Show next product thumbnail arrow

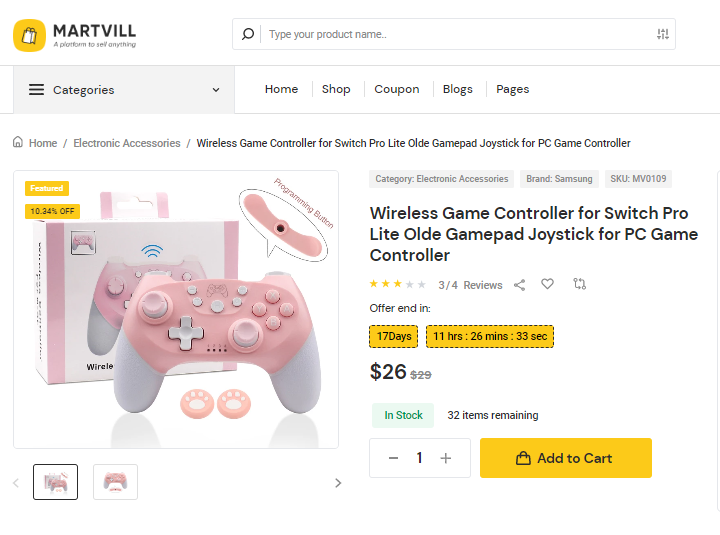(x=338, y=483)
